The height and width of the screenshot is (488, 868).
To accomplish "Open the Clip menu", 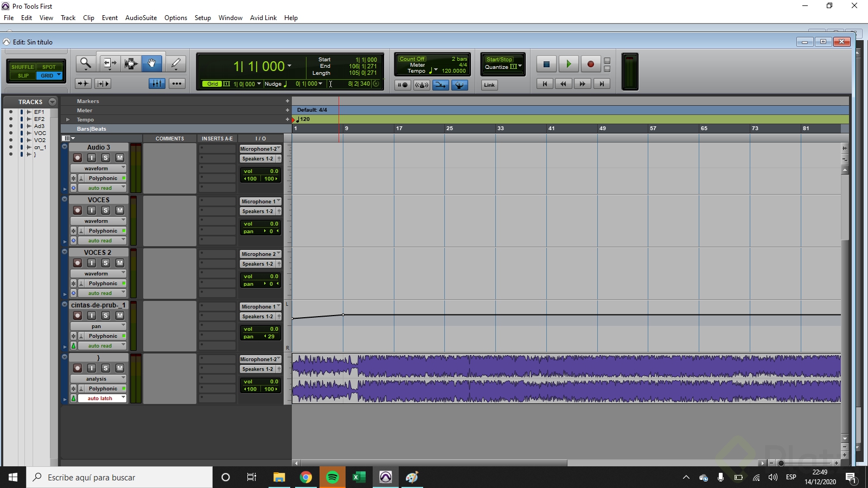I will point(88,18).
